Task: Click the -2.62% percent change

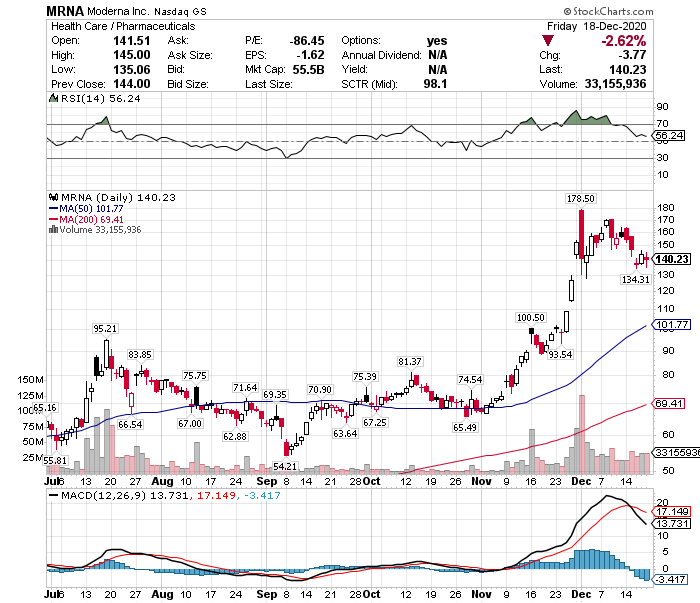Action: coord(624,41)
